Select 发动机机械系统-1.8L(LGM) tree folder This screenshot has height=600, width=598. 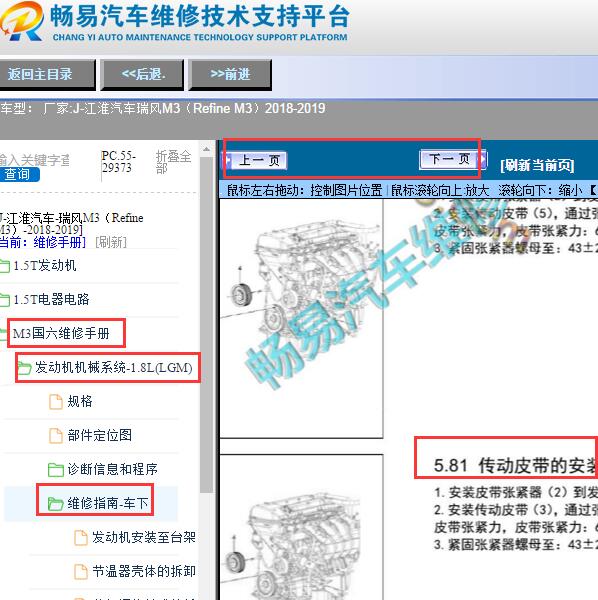[114, 367]
